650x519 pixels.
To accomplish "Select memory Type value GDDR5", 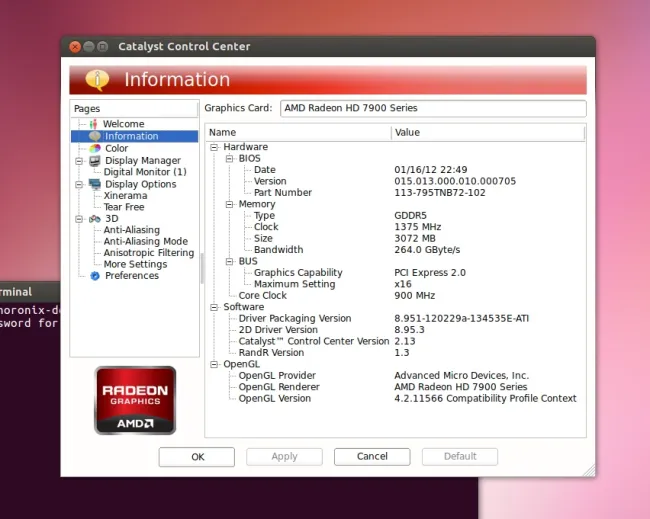I will 410,216.
